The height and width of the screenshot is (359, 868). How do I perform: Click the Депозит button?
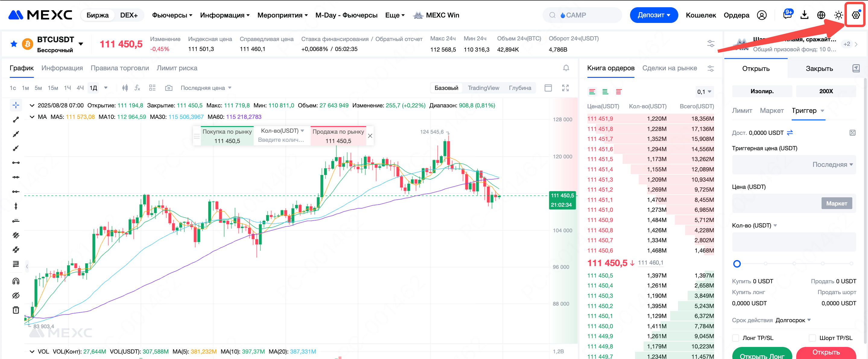pyautogui.click(x=653, y=15)
